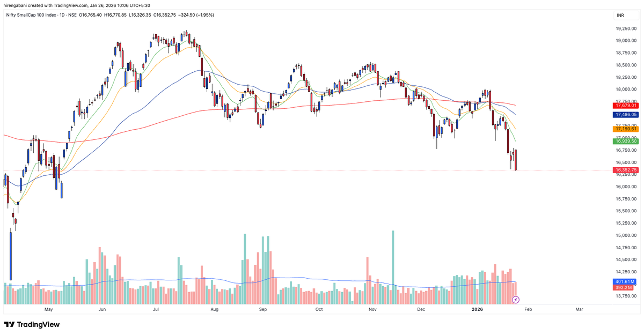Click the 18,000.00 price axis tick
Image resolution: width=644 pixels, height=335 pixels.
pos(626,90)
